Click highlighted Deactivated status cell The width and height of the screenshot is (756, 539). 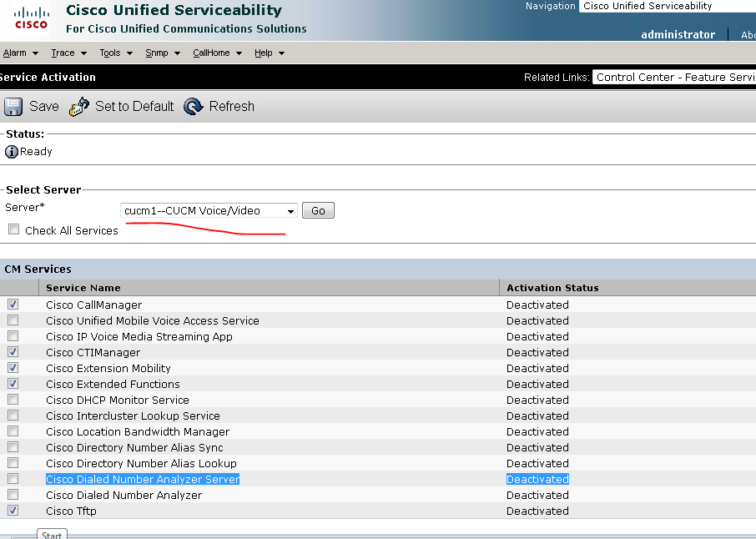[x=537, y=479]
